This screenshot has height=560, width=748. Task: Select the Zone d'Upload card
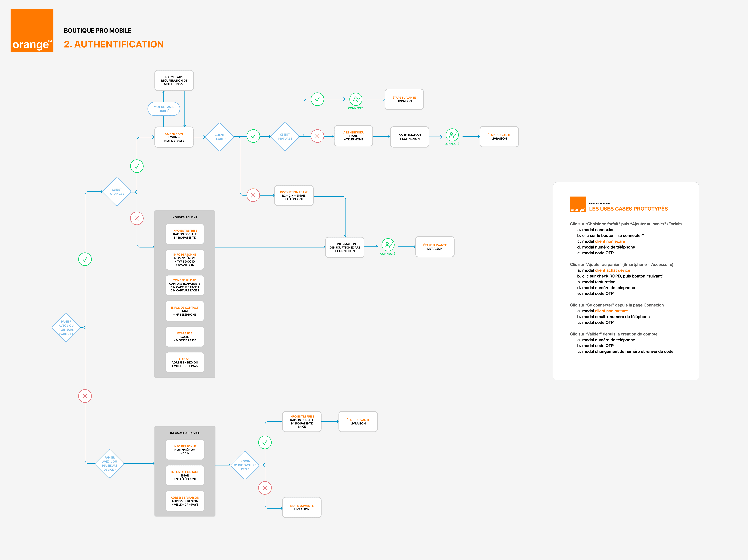pyautogui.click(x=185, y=285)
